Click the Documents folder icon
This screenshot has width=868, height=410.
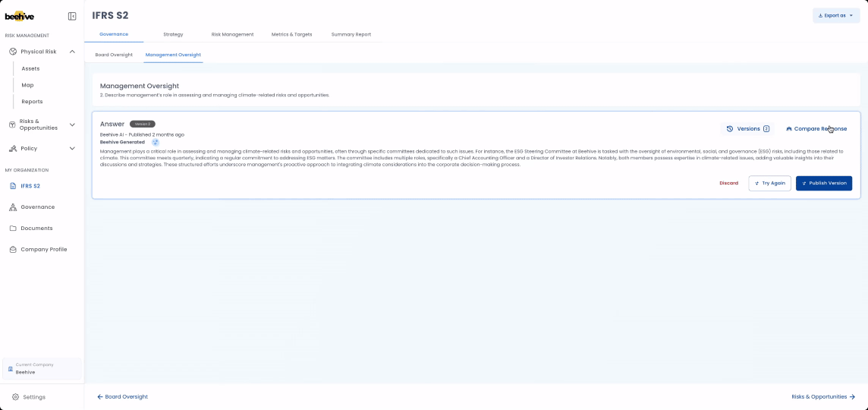coord(13,229)
